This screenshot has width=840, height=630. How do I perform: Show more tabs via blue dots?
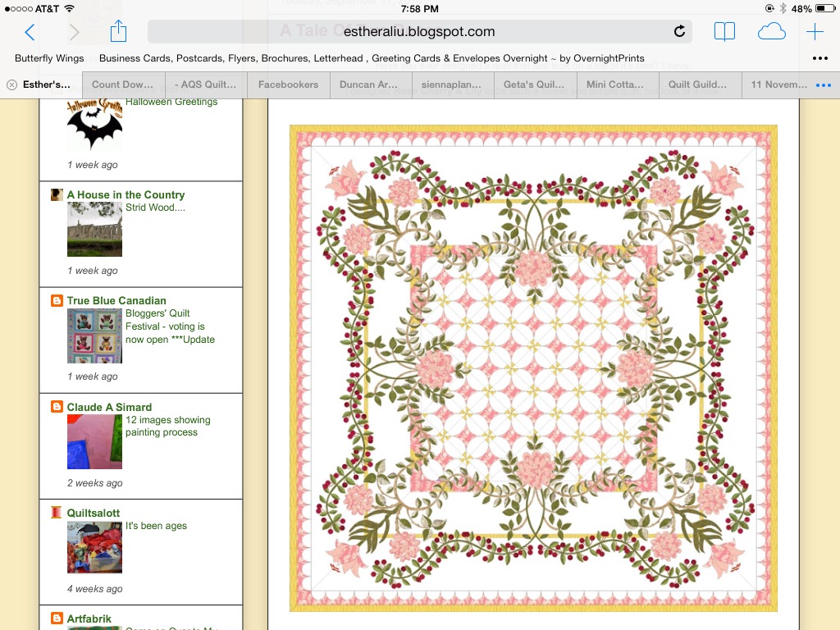pyautogui.click(x=824, y=84)
